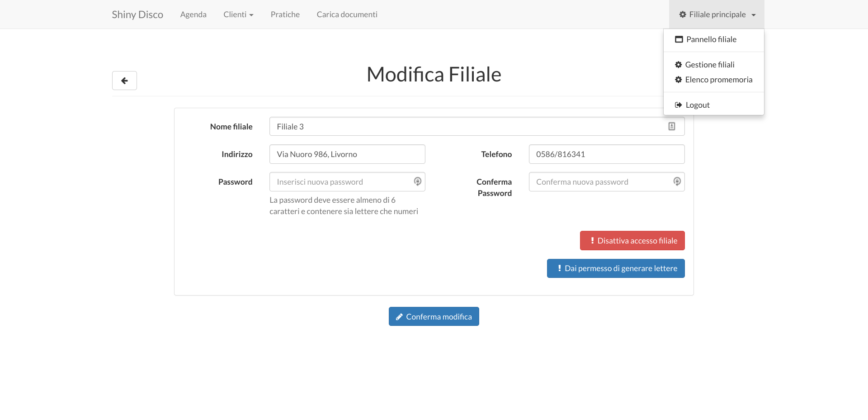The height and width of the screenshot is (420, 868).
Task: Expand the Clienti dropdown menu
Action: tap(238, 14)
